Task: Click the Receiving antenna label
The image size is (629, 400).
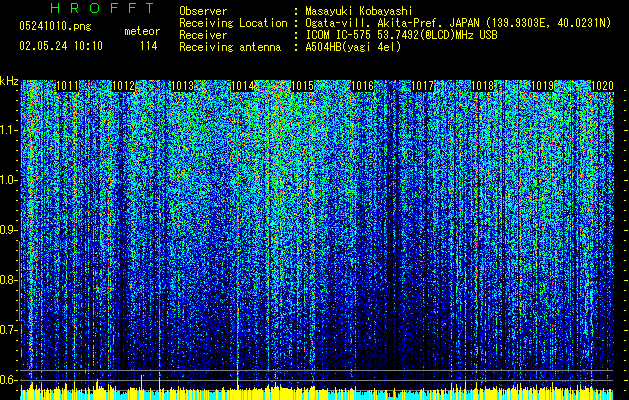Action: point(230,47)
